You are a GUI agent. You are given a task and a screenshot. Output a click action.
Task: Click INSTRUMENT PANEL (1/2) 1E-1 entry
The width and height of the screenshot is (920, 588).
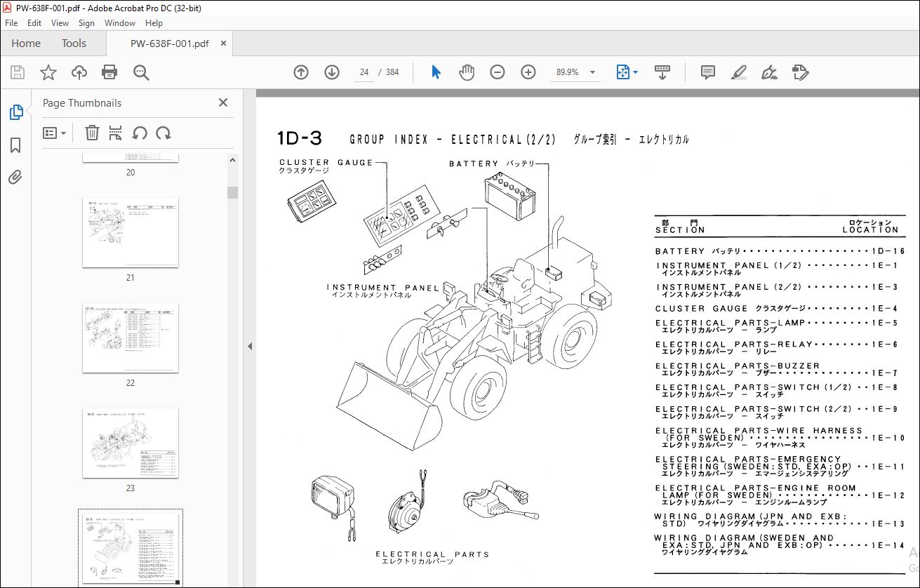777,269
